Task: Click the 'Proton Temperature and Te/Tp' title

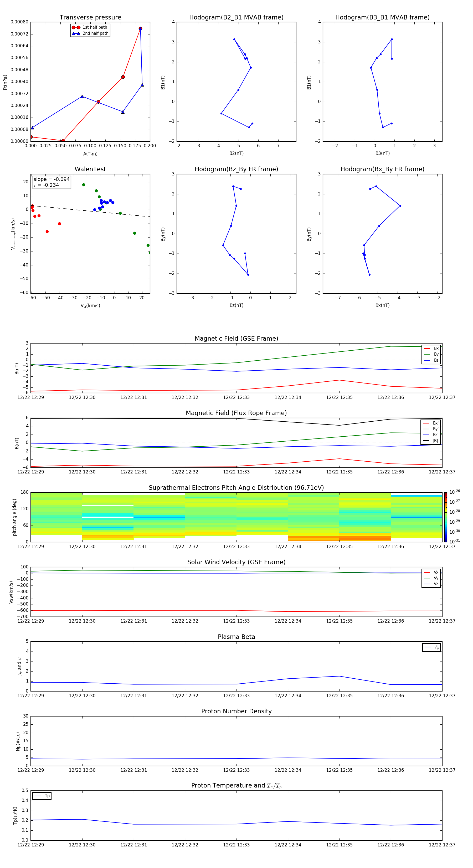Action: pos(236,786)
